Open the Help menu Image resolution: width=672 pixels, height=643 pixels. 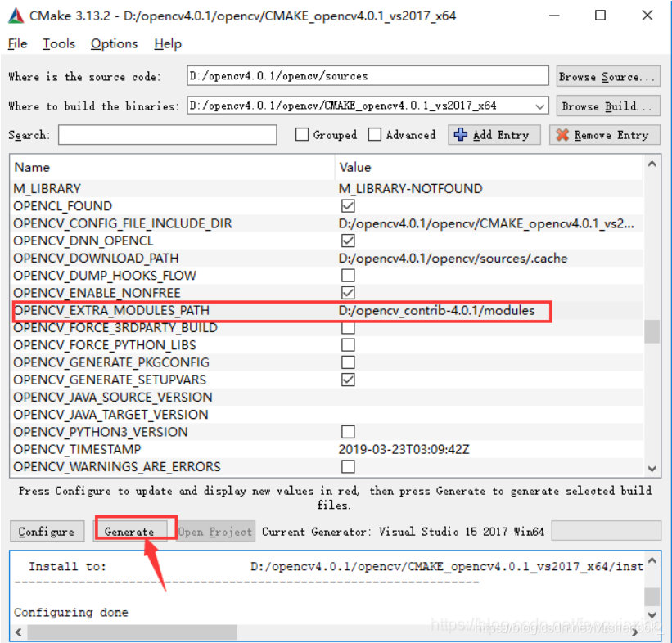[168, 43]
